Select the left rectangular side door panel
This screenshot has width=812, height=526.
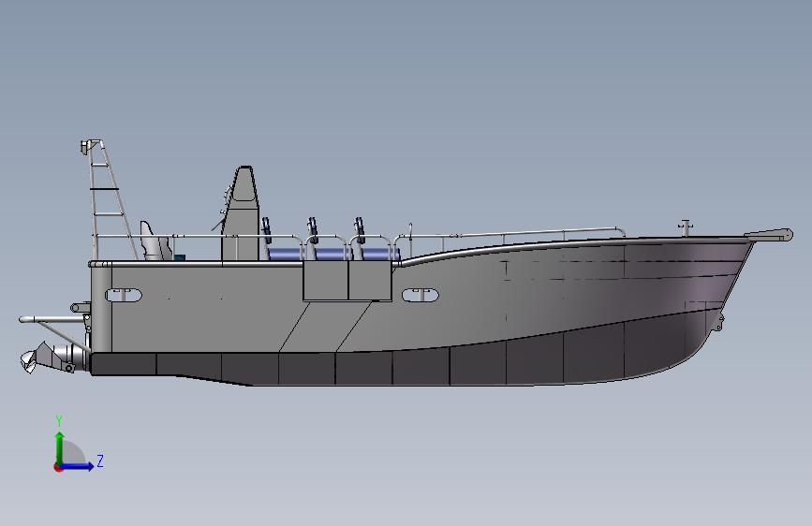point(325,280)
